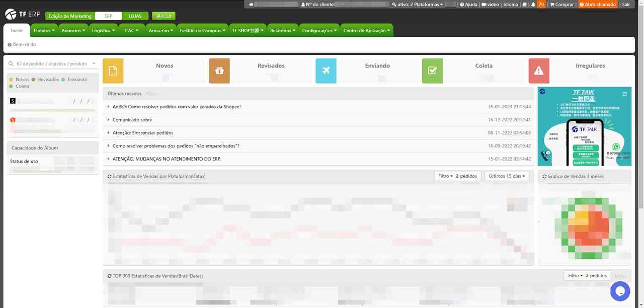This screenshot has height=308, width=644.
Task: Switch to the LOJAS toggle option
Action: point(135,16)
